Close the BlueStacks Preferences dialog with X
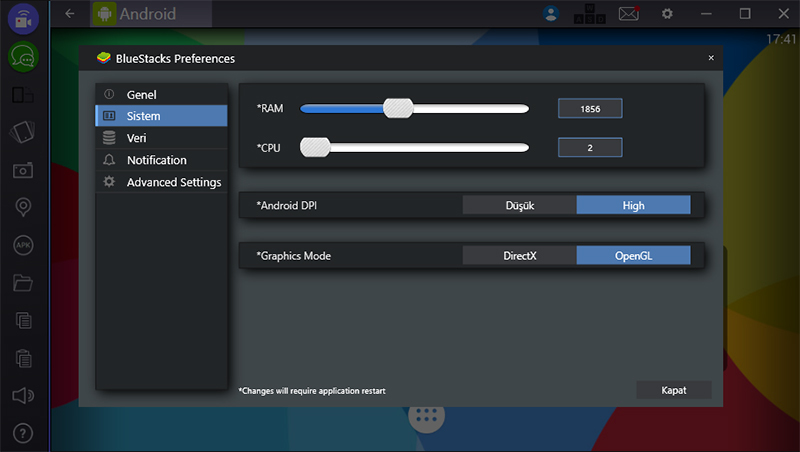This screenshot has width=800, height=452. [x=711, y=58]
